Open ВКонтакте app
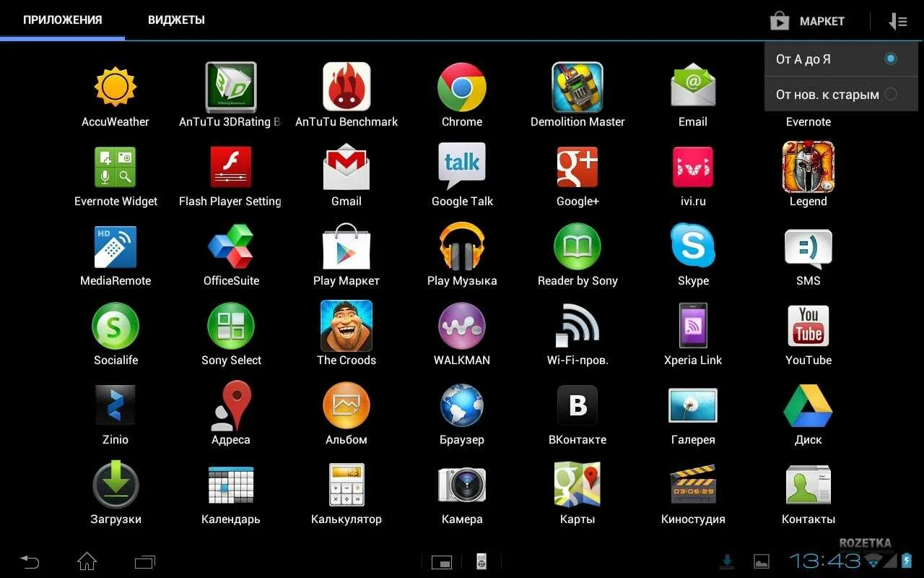924x578 pixels. pyautogui.click(x=577, y=405)
